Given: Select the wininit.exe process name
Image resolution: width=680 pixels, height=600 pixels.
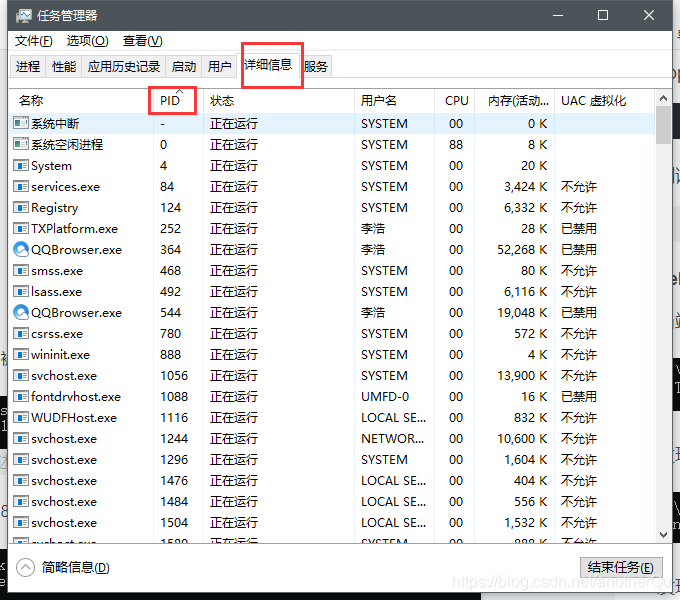Looking at the screenshot, I should pos(60,355).
